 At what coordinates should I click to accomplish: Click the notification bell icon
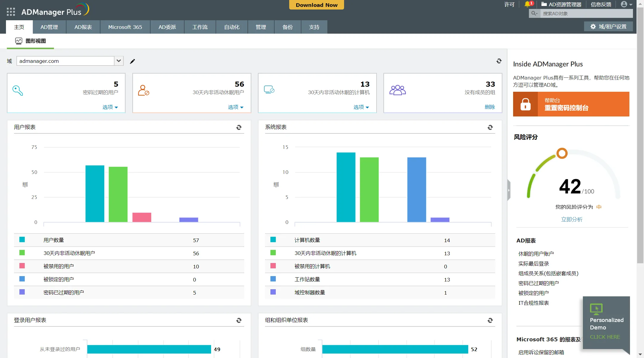pos(527,4)
